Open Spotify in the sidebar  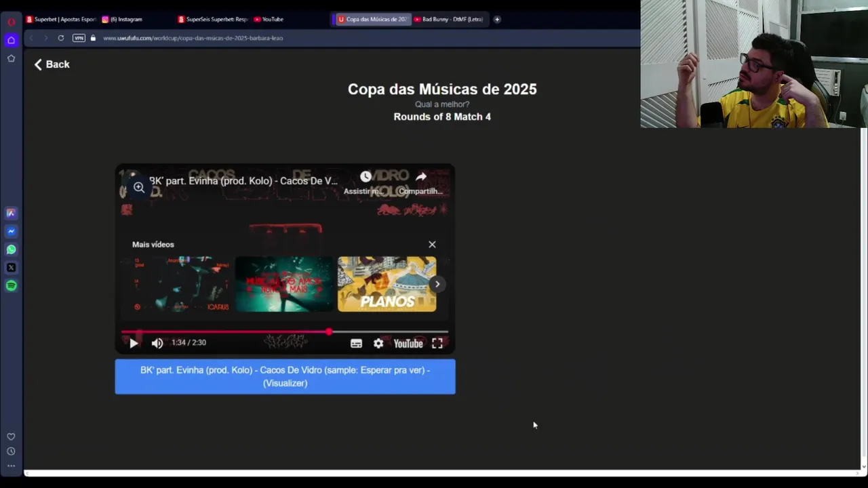tap(11, 286)
